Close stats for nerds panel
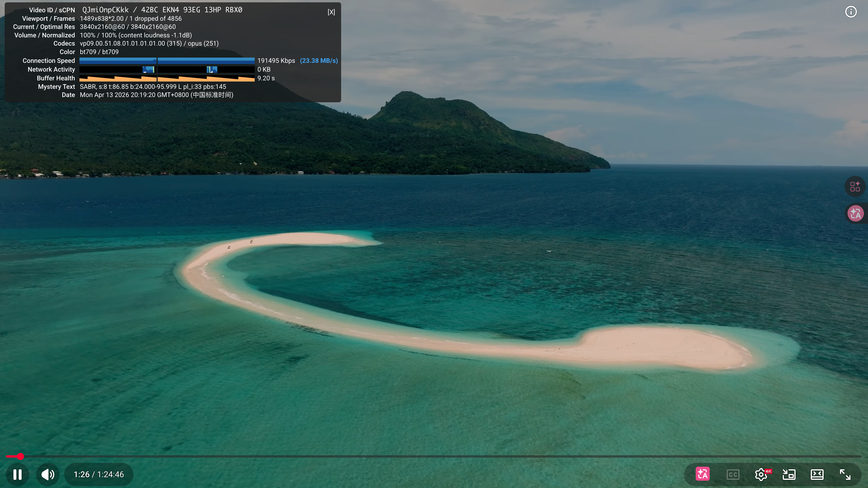The width and height of the screenshot is (868, 488). (331, 12)
